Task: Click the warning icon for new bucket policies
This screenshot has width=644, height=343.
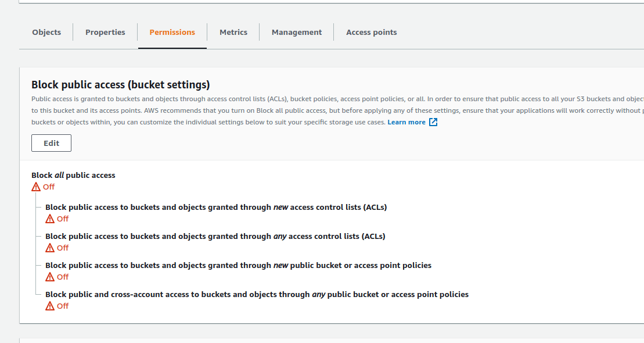Action: [49, 277]
